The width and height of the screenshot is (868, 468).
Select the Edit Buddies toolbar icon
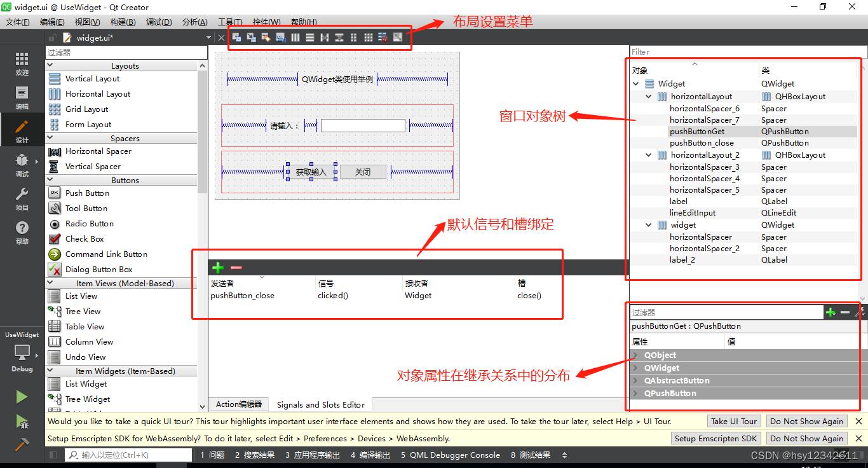tap(266, 38)
